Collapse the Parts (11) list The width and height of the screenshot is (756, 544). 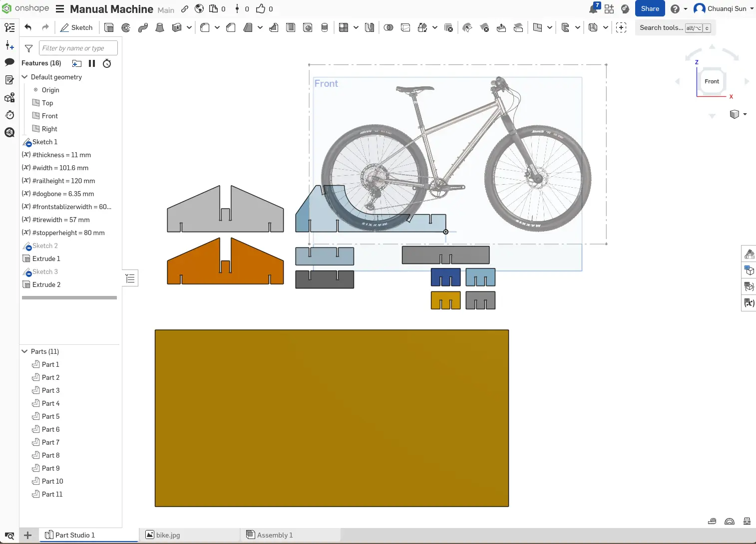(24, 351)
